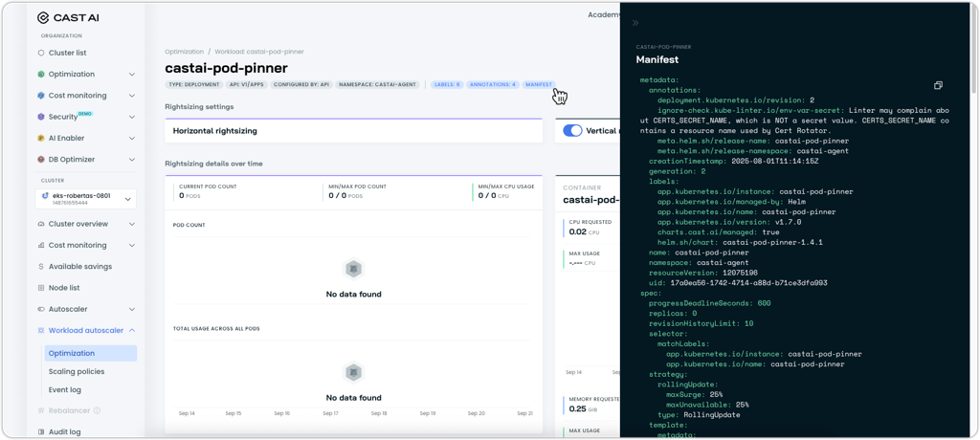Click helm.sh/chart value castai-pod-pinner-1.4.1

[772, 243]
